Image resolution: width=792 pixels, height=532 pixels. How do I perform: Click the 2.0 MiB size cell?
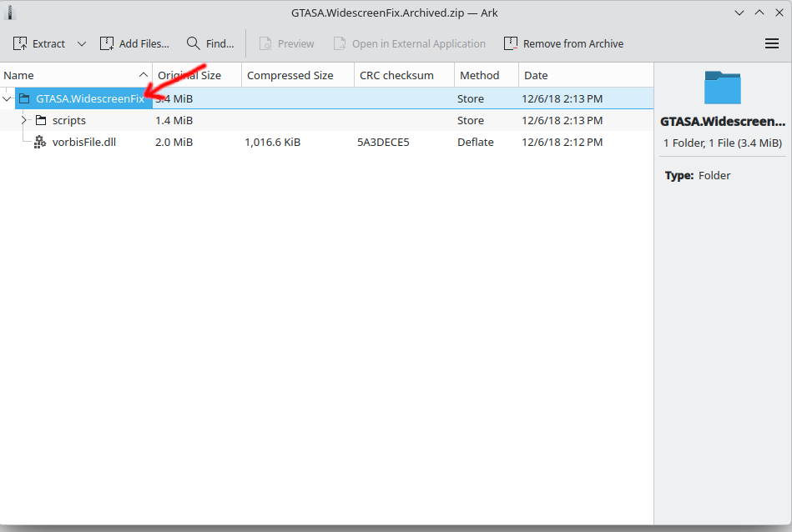[x=174, y=143]
